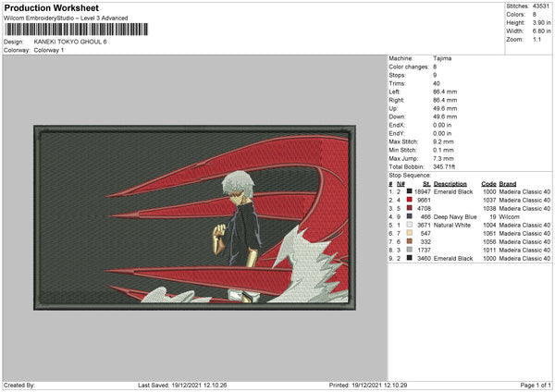
Task: Pick the dark red swatch for code 1038
Action: [409, 208]
